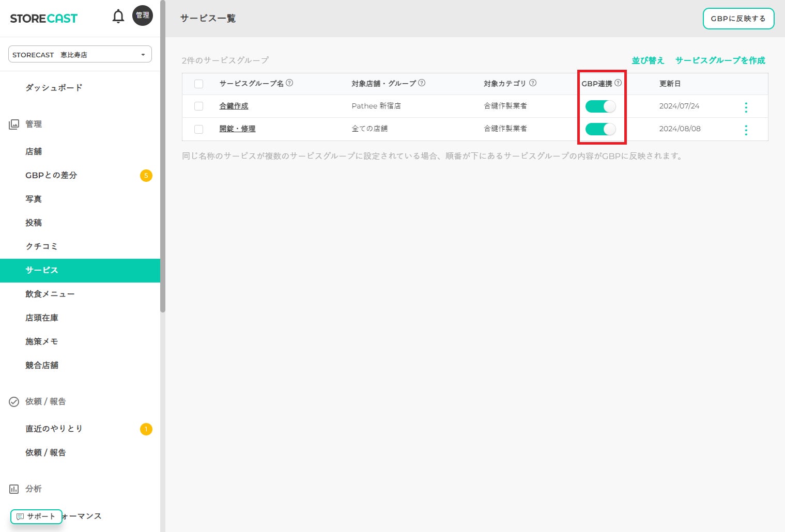Viewport: 785px width, 532px height.
Task: Tick the select-all checkbox in table header
Action: coord(198,84)
